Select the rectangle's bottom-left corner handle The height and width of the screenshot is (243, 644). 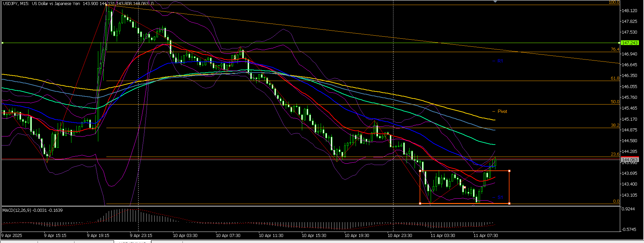tap(420, 203)
